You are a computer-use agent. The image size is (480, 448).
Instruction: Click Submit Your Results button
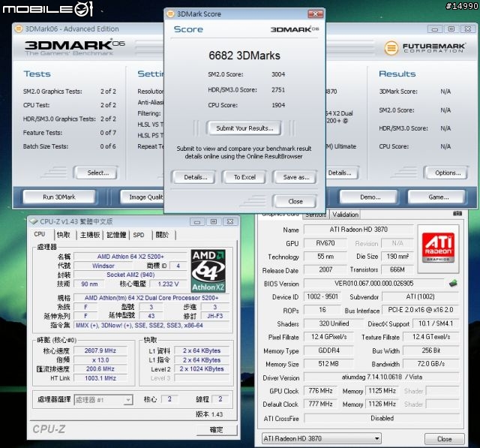click(244, 128)
